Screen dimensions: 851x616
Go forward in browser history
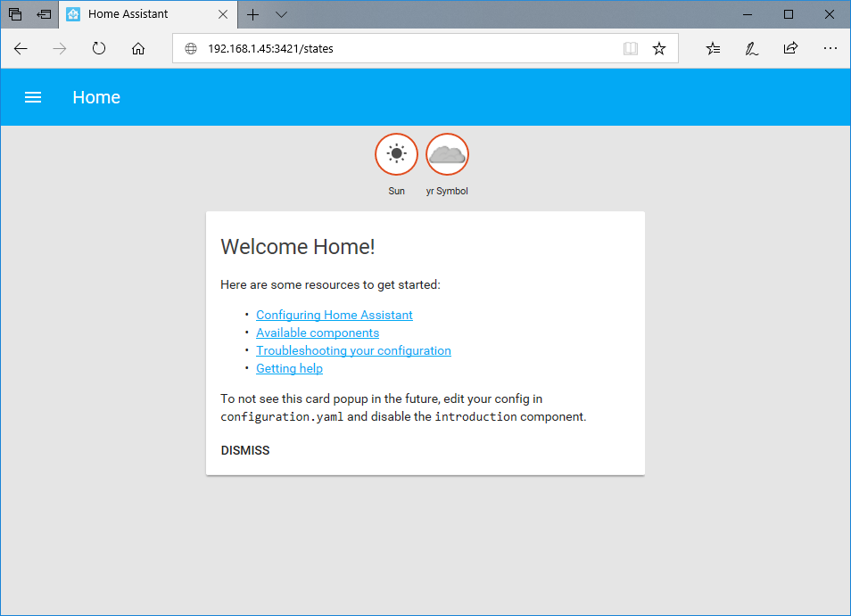59,49
